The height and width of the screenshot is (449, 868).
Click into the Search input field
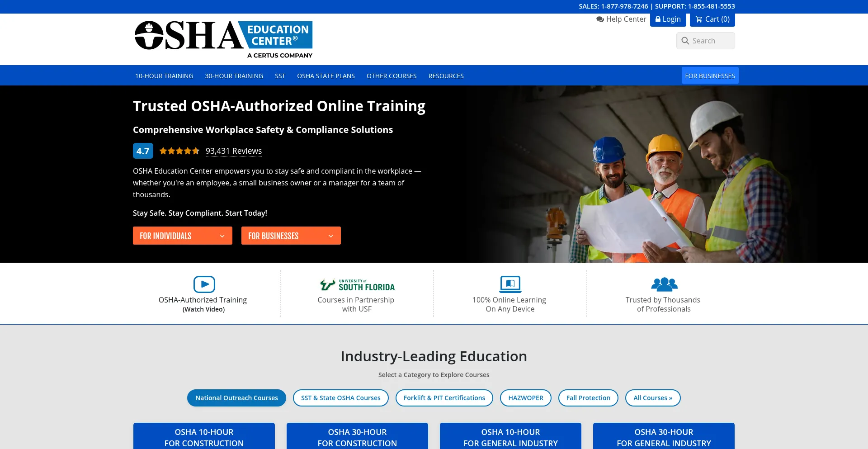pyautogui.click(x=706, y=41)
